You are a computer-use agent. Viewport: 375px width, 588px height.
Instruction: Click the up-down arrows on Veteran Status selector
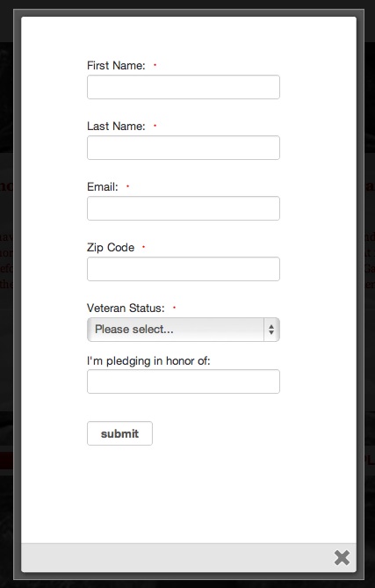tap(271, 330)
